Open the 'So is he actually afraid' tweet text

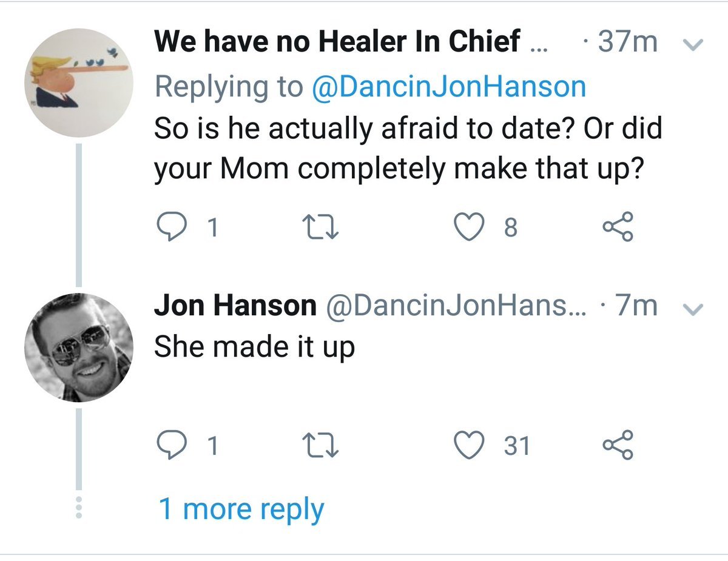click(x=406, y=147)
